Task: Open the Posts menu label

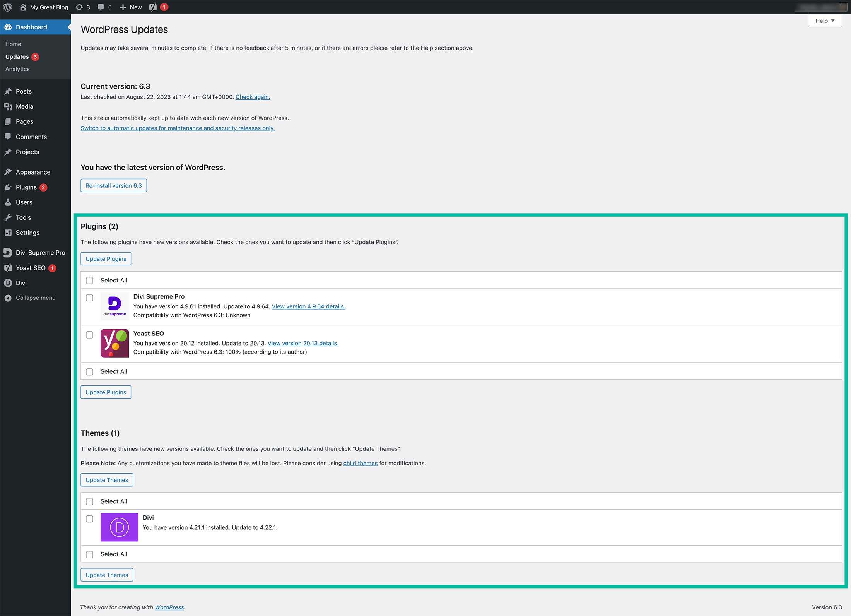Action: click(24, 91)
